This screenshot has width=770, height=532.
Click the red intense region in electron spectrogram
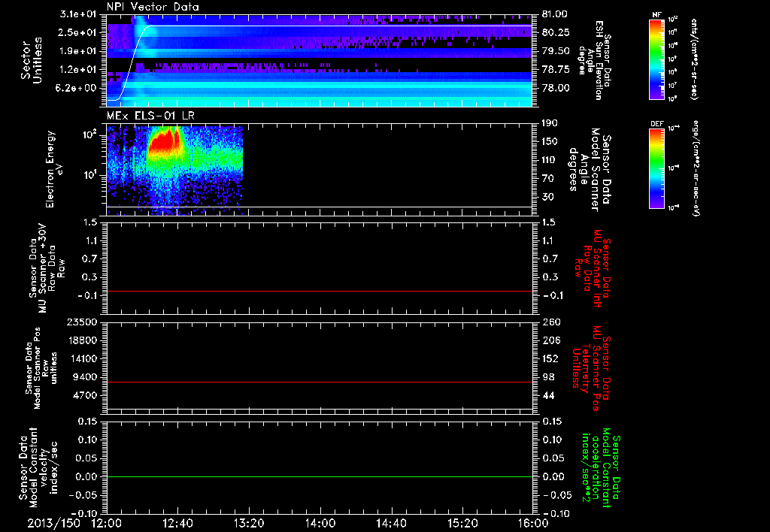(x=163, y=141)
